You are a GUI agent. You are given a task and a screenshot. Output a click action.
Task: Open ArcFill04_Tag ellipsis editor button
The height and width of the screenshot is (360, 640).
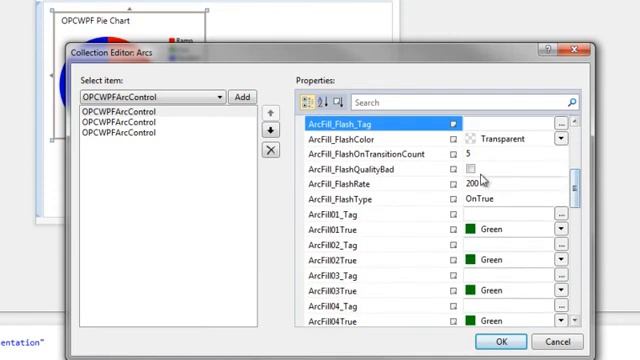click(x=561, y=306)
